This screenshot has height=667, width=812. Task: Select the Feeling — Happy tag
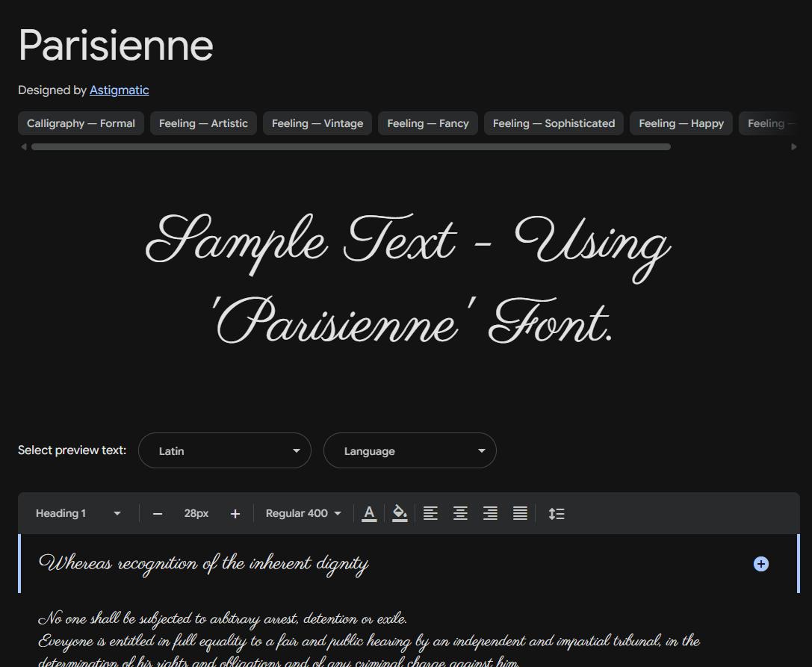[x=681, y=123]
